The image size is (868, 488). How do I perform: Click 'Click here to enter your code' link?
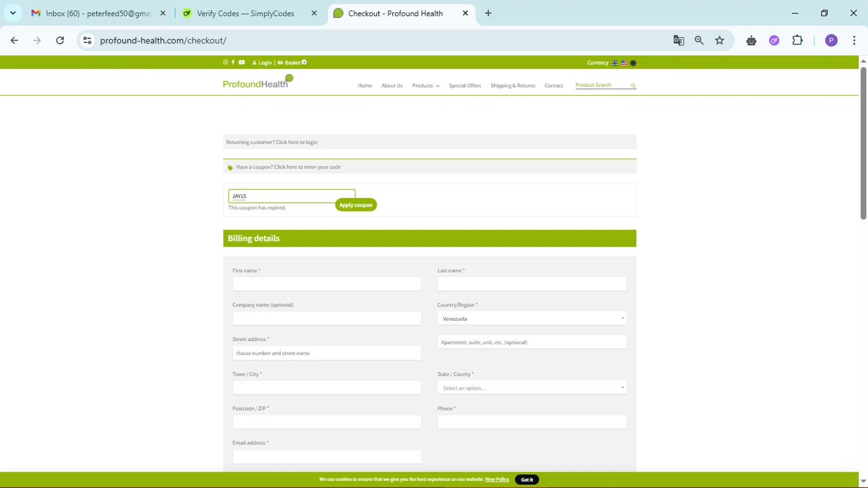pyautogui.click(x=307, y=167)
